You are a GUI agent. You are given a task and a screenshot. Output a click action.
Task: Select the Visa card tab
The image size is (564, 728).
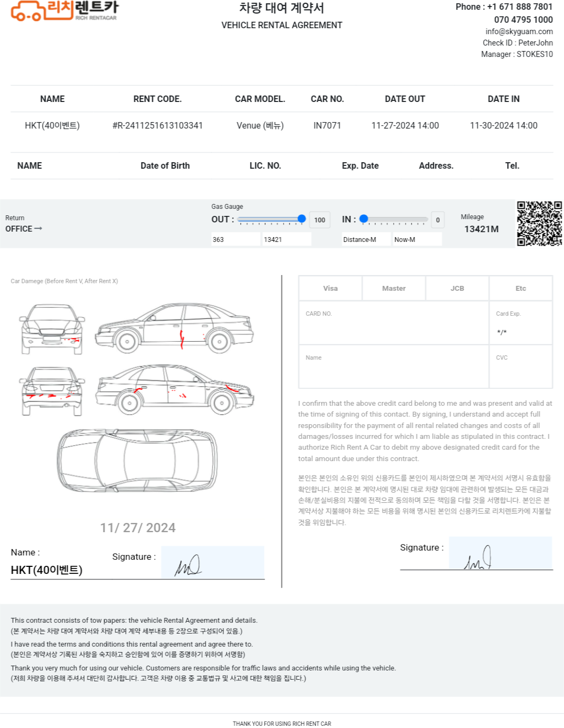coord(330,288)
